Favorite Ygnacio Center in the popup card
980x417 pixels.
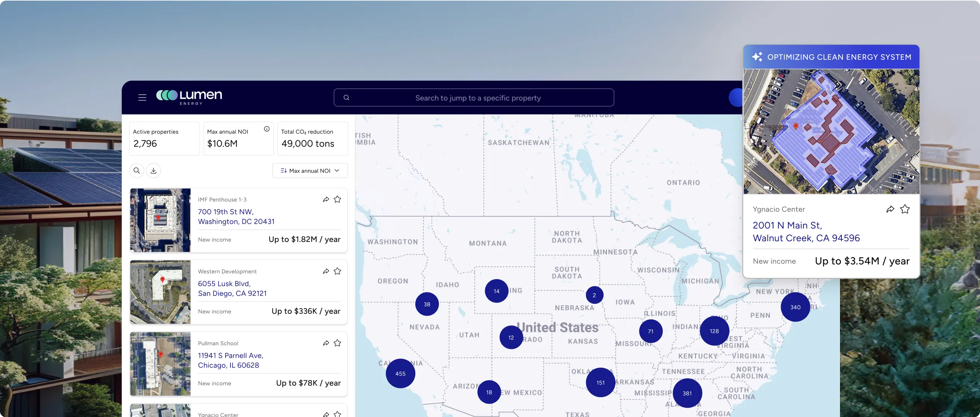pyautogui.click(x=905, y=209)
